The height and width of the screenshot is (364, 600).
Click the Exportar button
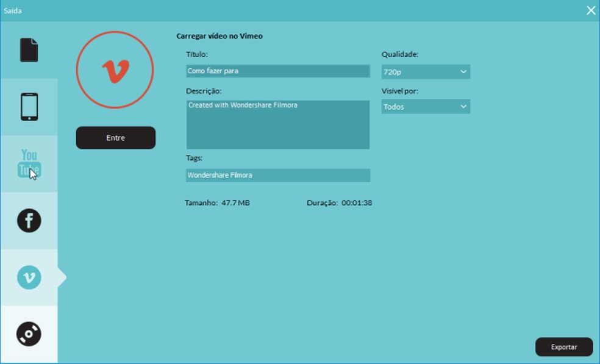(564, 347)
